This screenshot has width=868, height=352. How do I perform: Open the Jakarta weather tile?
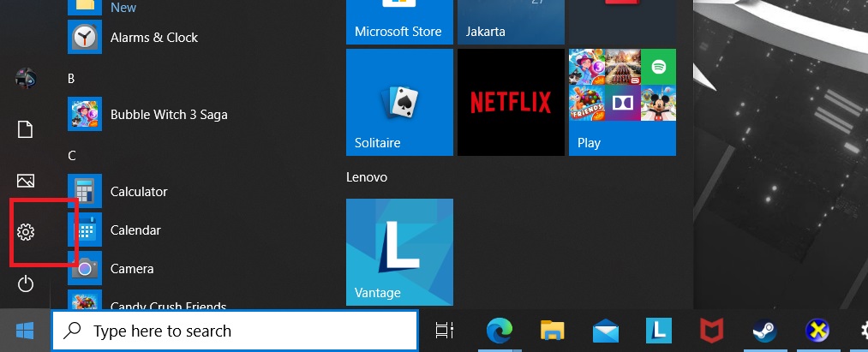(x=511, y=22)
